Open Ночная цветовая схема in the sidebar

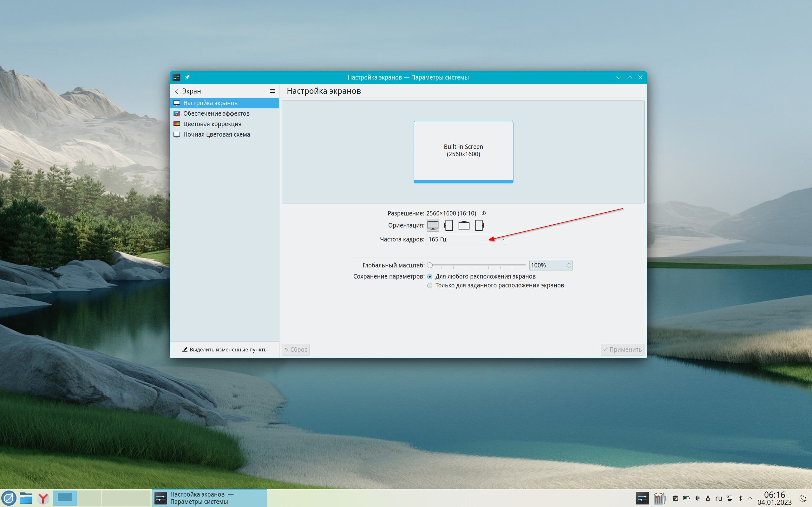click(216, 134)
